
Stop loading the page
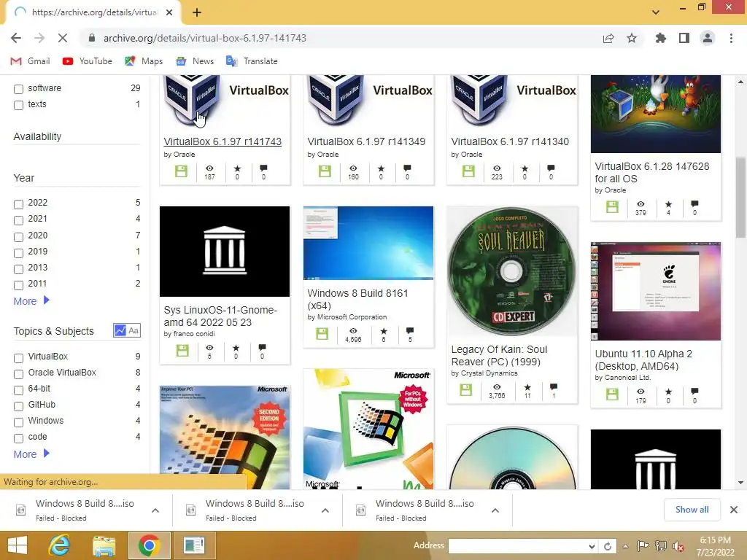[x=63, y=38]
